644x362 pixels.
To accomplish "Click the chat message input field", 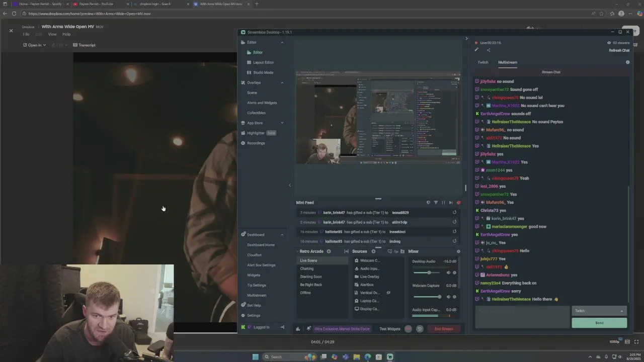I will coord(522,317).
